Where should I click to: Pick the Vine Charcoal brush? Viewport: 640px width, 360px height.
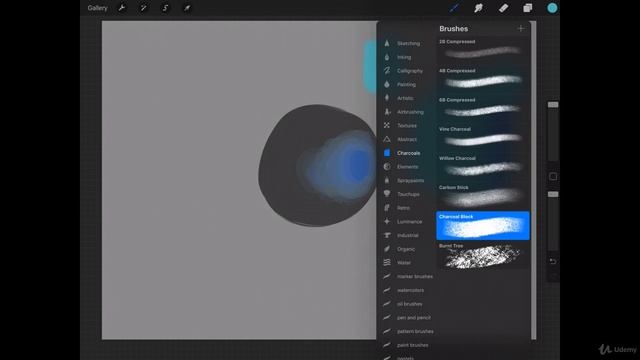pyautogui.click(x=483, y=138)
